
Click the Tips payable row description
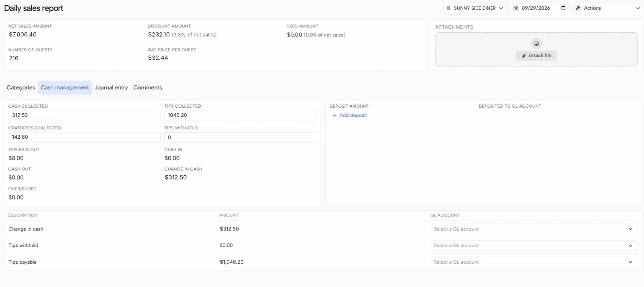coord(23,262)
